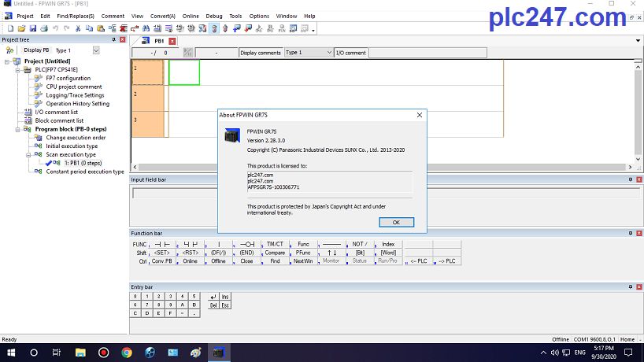Click the Conv.PB function bar button
Screen dimensions: 644x362
click(x=162, y=261)
